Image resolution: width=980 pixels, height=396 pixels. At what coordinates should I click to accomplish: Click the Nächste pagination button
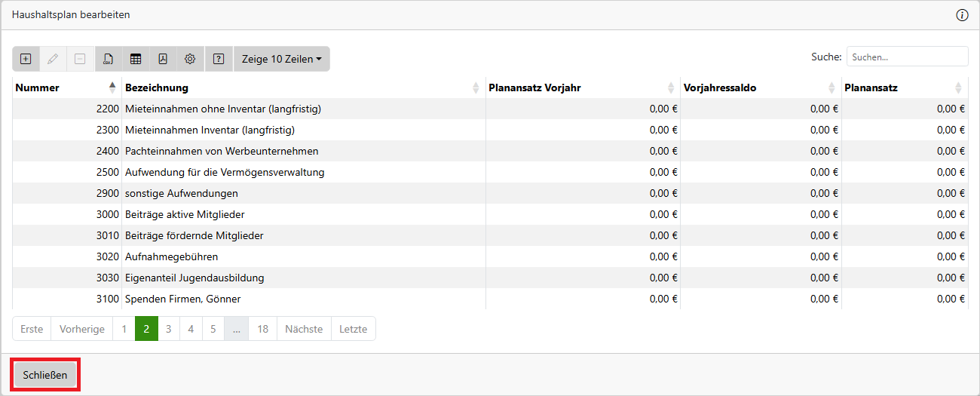(x=304, y=329)
